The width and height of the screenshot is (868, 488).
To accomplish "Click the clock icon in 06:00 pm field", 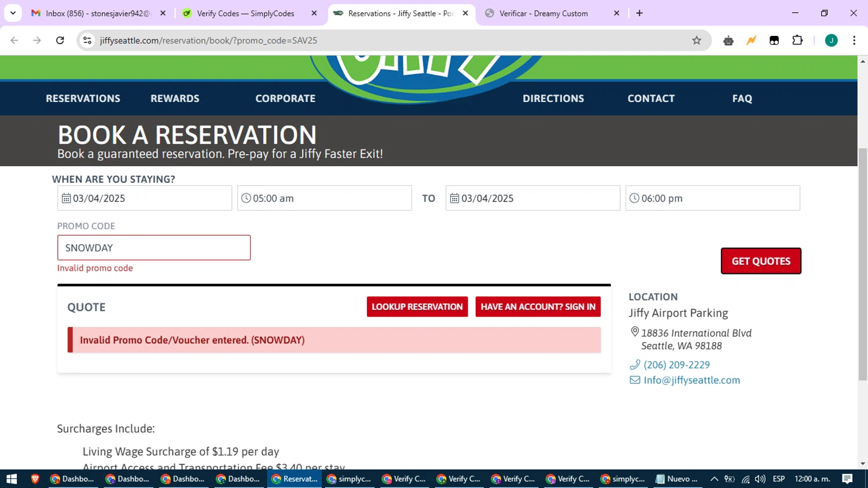I will click(x=634, y=198).
